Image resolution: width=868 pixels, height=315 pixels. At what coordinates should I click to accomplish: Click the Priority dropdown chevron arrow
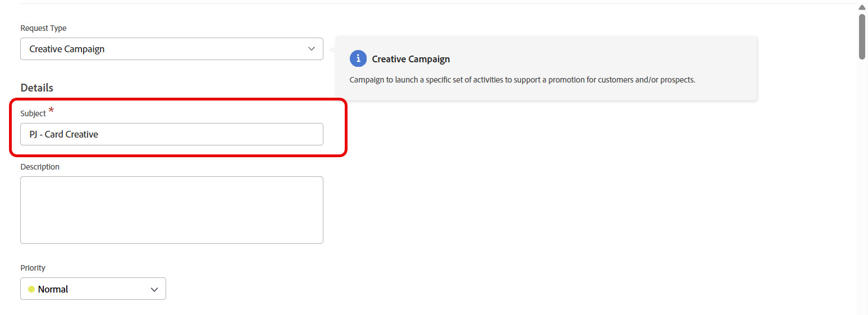(x=154, y=289)
